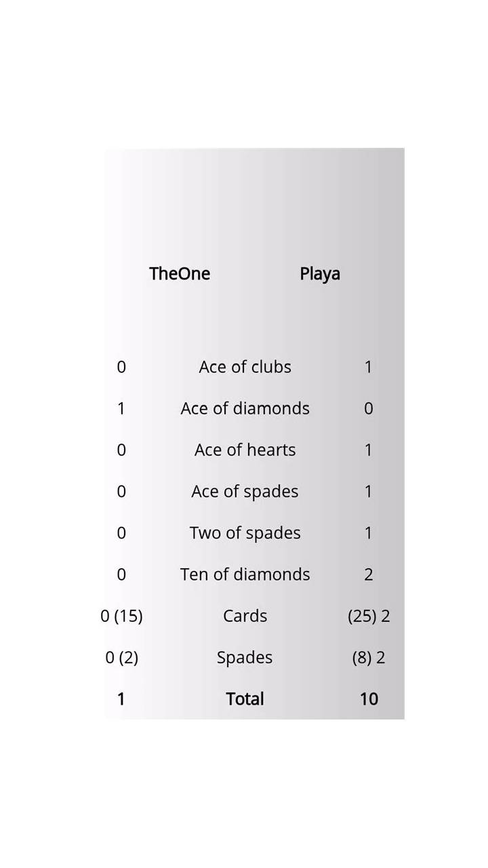The width and height of the screenshot is (488, 868).
Task: Select the Two of spades label
Action: click(x=245, y=533)
